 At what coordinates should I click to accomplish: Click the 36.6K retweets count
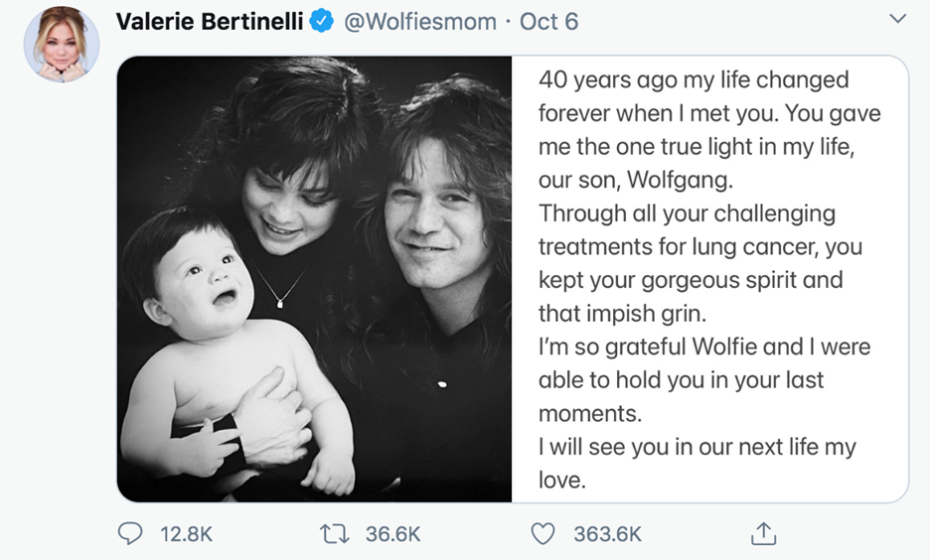(393, 534)
